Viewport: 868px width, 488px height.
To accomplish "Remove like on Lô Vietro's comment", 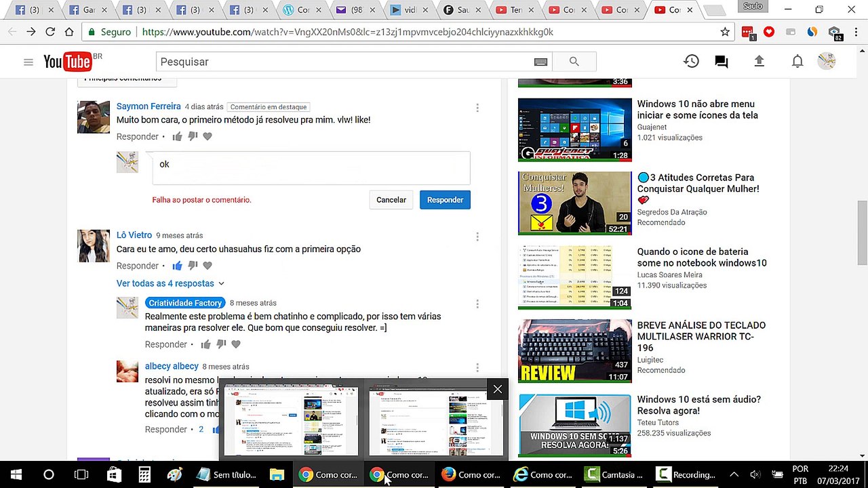I will coord(177,266).
